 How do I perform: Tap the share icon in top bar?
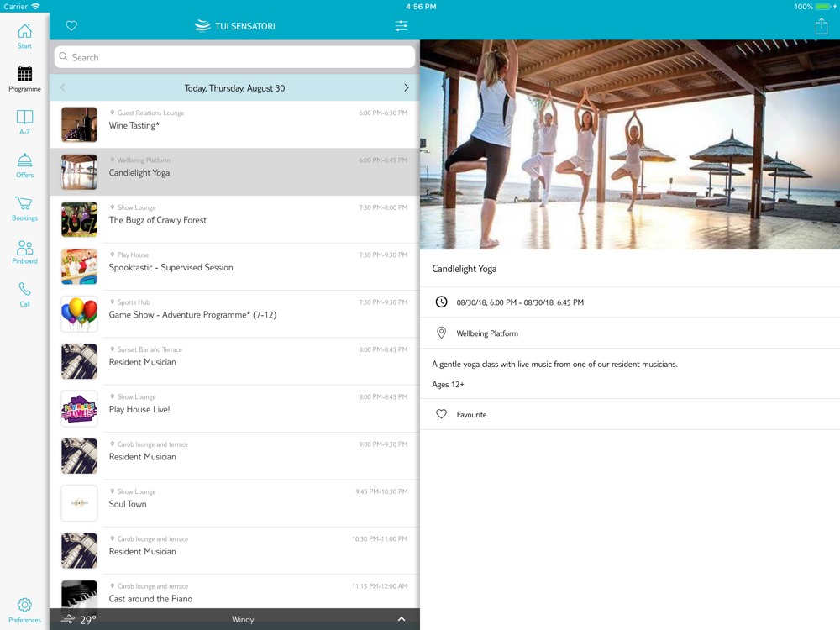(x=821, y=26)
